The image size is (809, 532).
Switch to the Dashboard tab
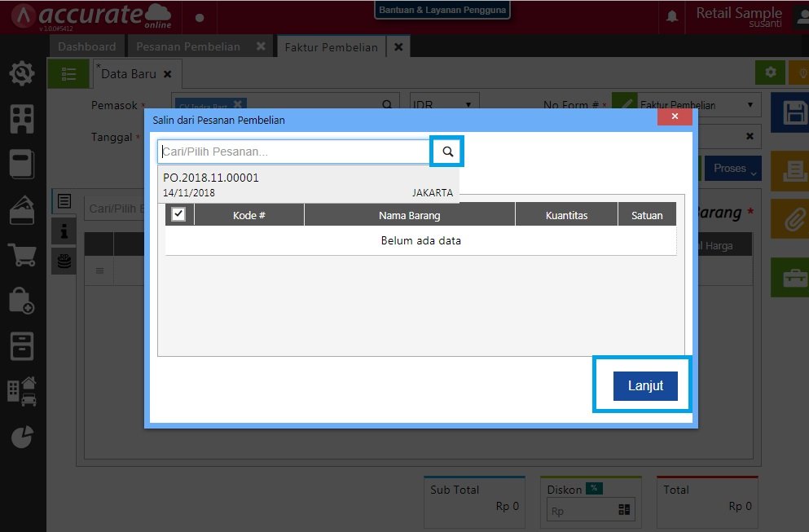86,46
